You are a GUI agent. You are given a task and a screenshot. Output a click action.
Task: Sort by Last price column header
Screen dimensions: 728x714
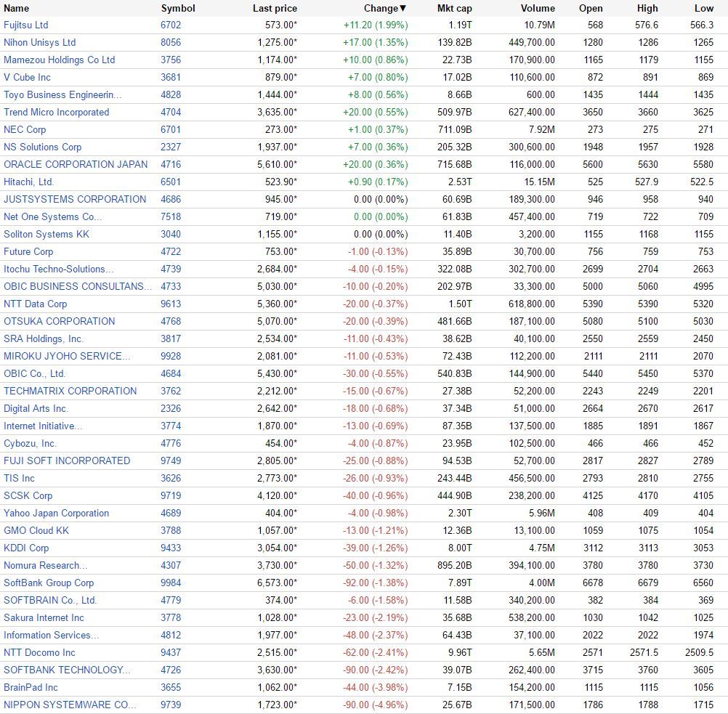pos(275,9)
